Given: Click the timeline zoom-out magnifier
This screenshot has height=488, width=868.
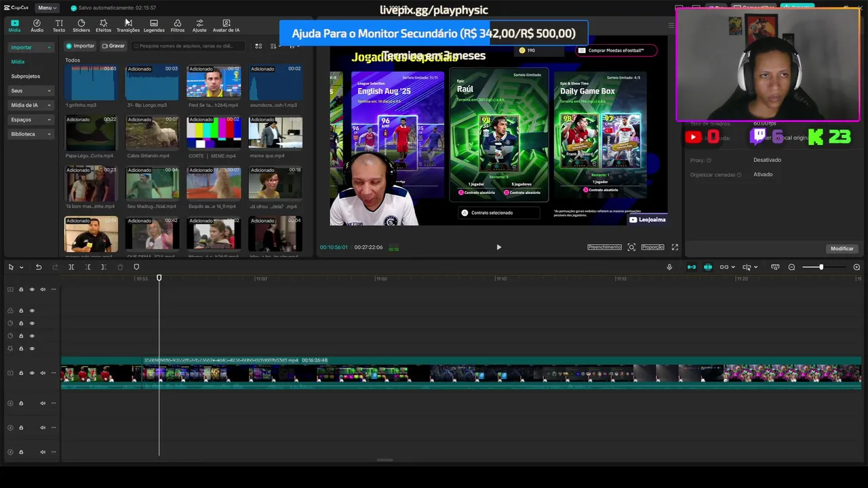Looking at the screenshot, I should (791, 267).
